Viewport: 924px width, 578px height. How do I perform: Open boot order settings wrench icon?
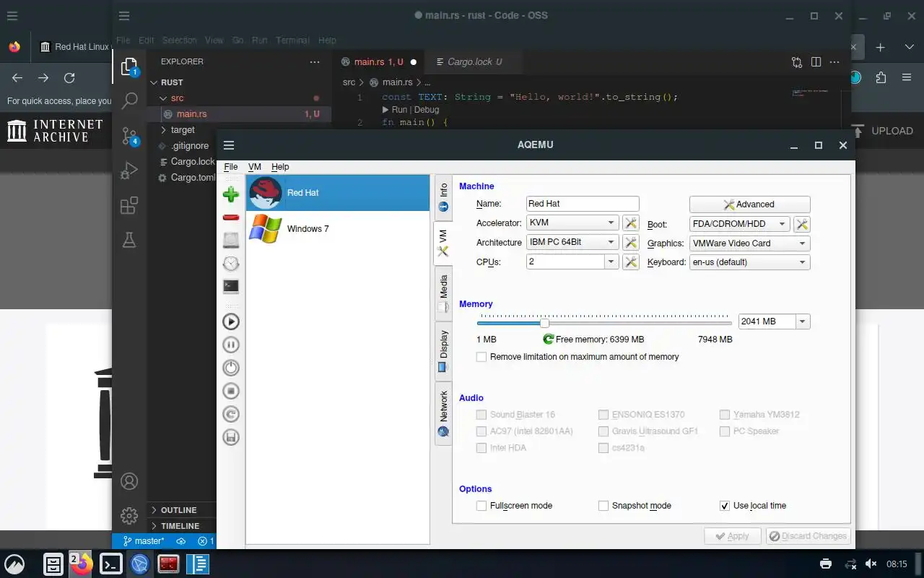(x=801, y=224)
